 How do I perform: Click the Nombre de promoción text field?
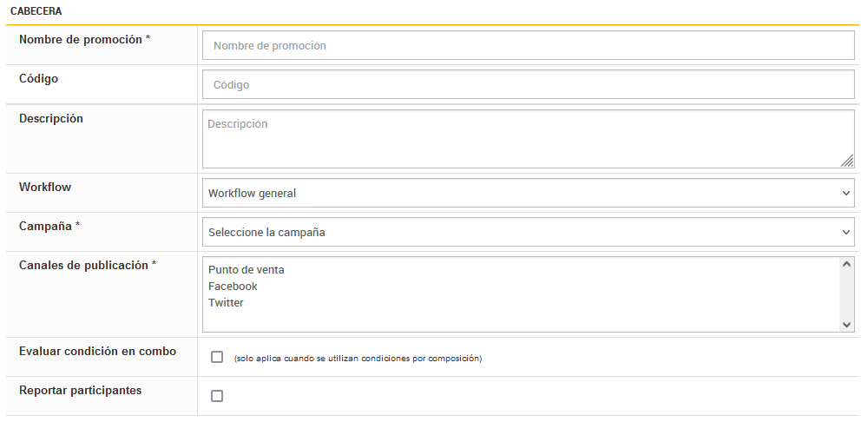click(528, 45)
